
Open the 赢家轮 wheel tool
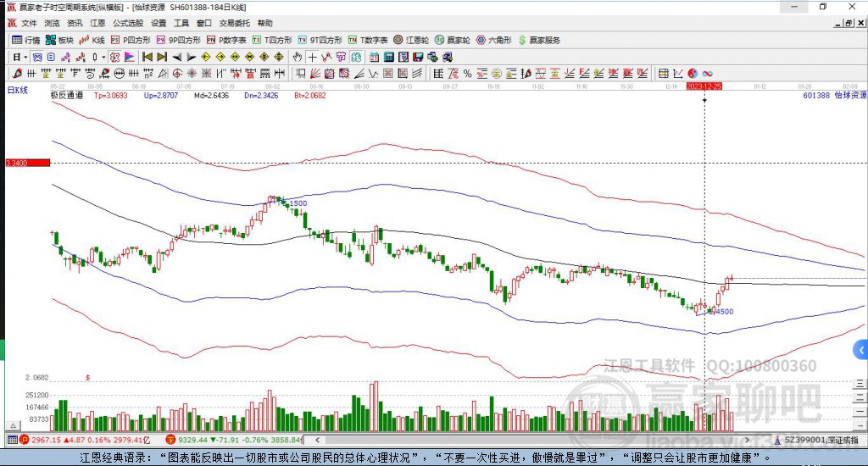click(453, 40)
